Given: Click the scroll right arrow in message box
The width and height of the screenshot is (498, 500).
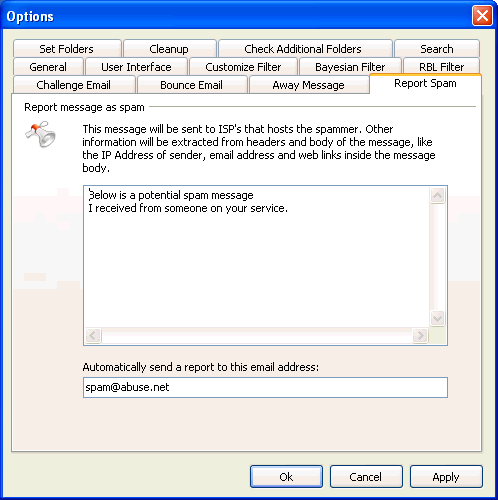Looking at the screenshot, I should [x=420, y=335].
